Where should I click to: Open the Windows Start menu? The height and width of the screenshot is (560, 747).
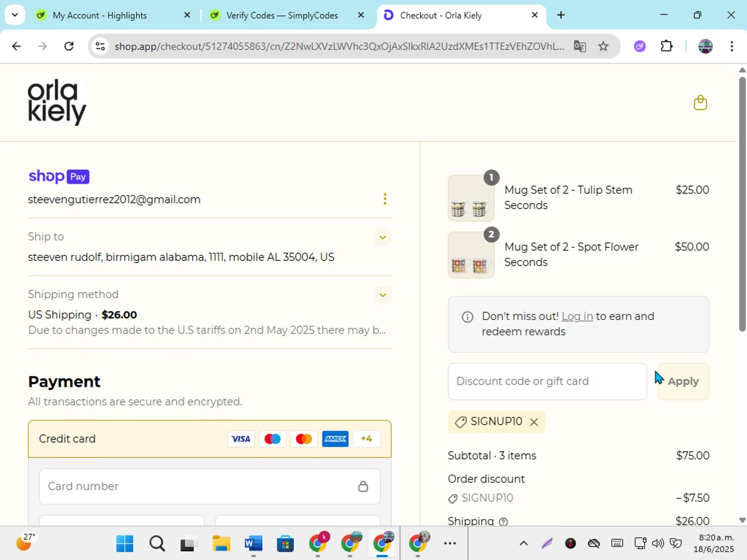pyautogui.click(x=124, y=544)
